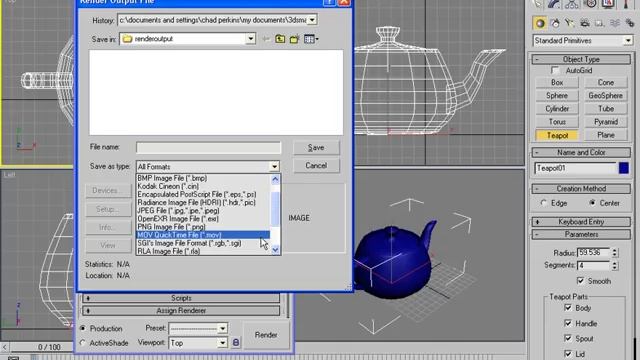640x360 pixels.
Task: Toggle the viewport lock icon beside Viewport dropdown
Action: point(236,342)
